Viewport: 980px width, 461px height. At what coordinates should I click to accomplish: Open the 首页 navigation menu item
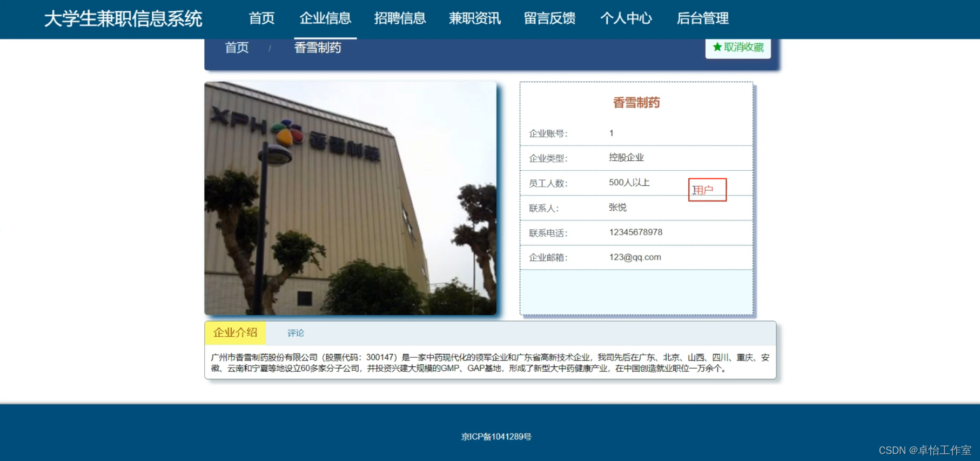click(x=261, y=18)
